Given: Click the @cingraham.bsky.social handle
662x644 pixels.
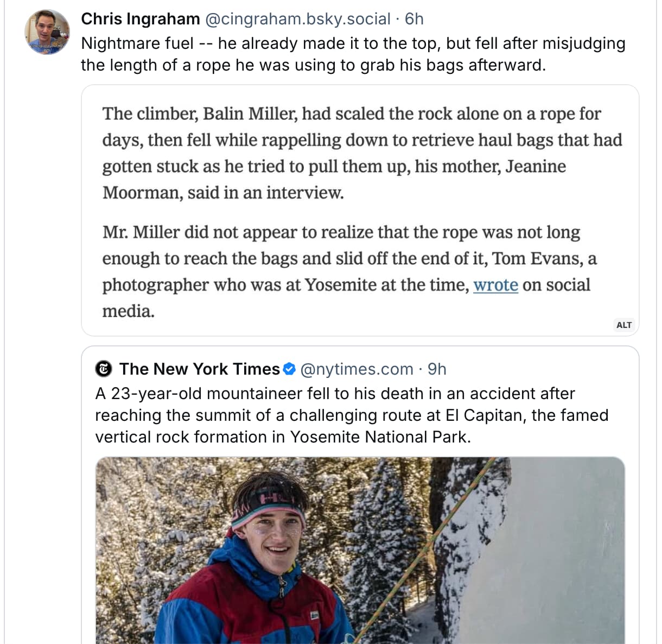Looking at the screenshot, I should pyautogui.click(x=297, y=19).
